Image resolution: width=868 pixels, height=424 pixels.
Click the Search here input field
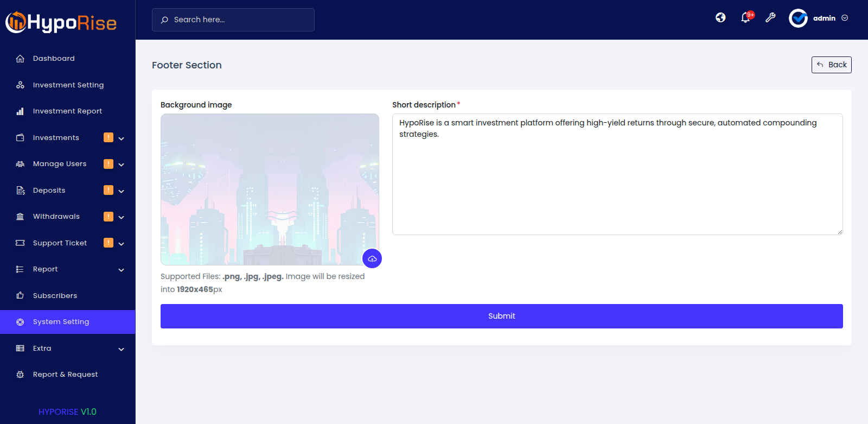233,20
